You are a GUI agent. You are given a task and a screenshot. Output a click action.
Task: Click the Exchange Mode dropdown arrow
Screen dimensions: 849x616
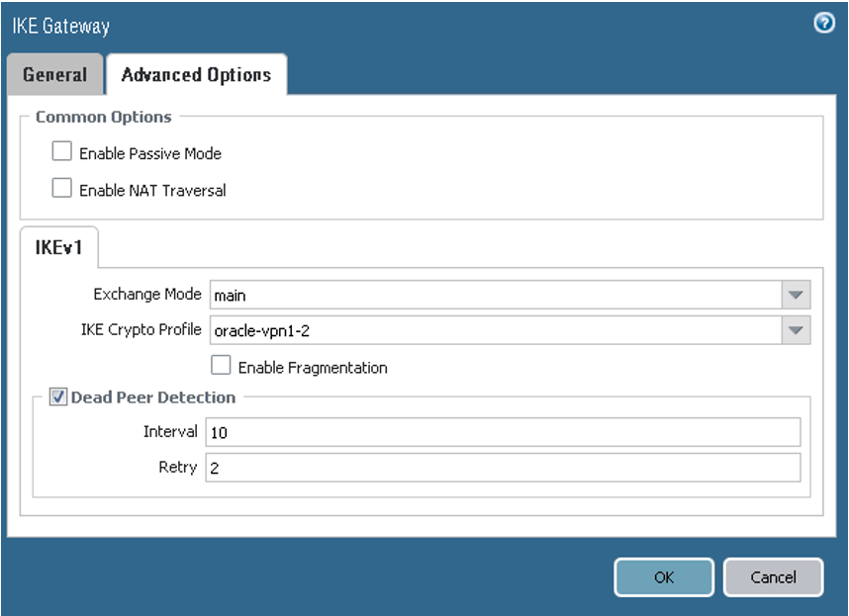(798, 294)
